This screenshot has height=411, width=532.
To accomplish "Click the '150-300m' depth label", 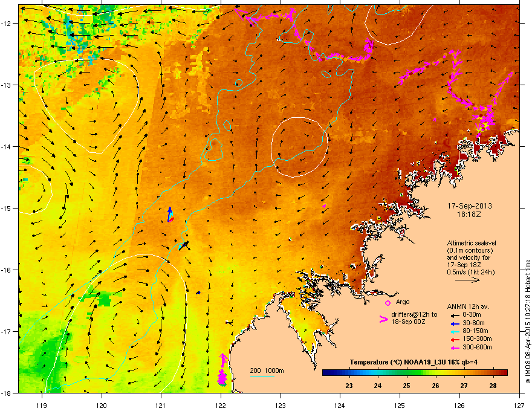I will coord(477,338).
